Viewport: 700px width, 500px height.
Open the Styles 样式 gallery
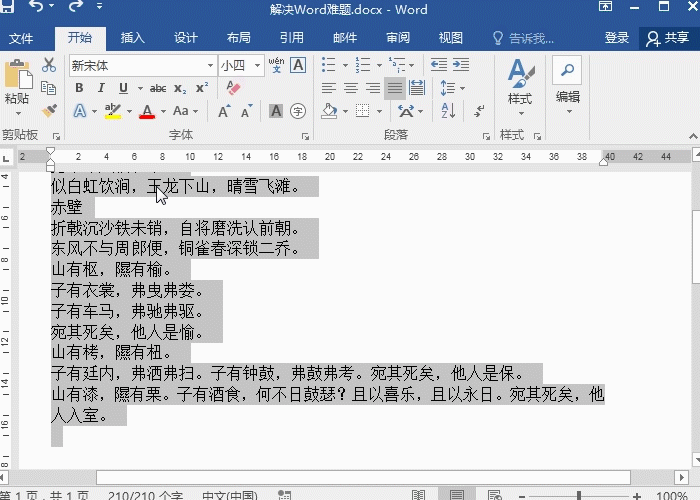(520, 87)
